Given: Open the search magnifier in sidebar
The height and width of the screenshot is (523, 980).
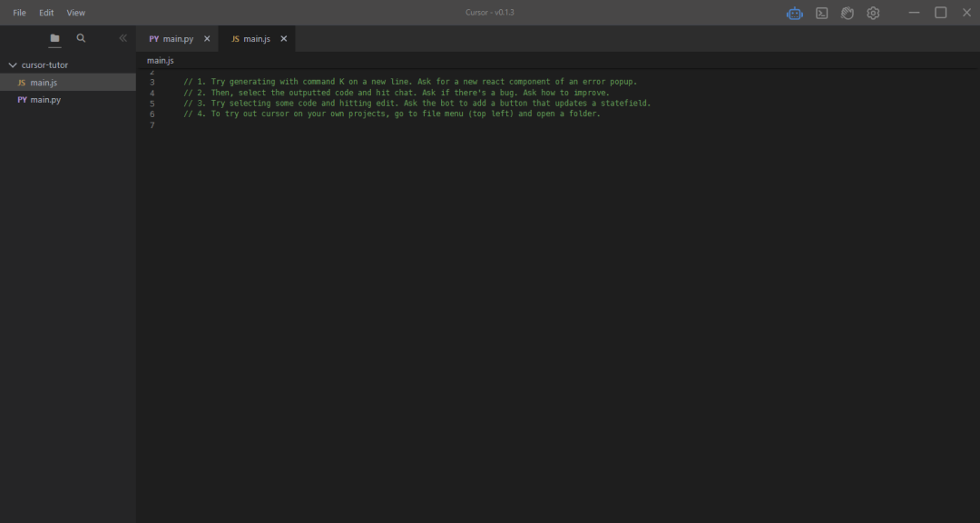Looking at the screenshot, I should click(x=82, y=38).
